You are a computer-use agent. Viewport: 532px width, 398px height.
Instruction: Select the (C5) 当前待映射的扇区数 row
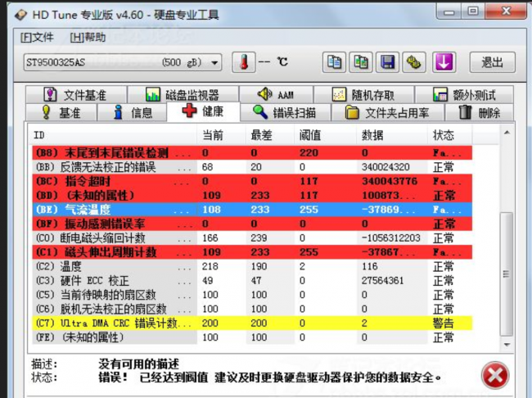pyautogui.click(x=252, y=295)
